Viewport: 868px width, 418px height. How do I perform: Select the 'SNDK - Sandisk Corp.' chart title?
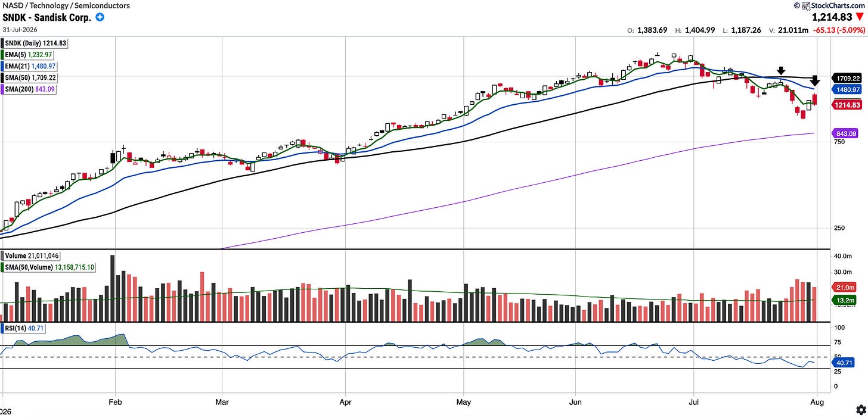coord(46,17)
